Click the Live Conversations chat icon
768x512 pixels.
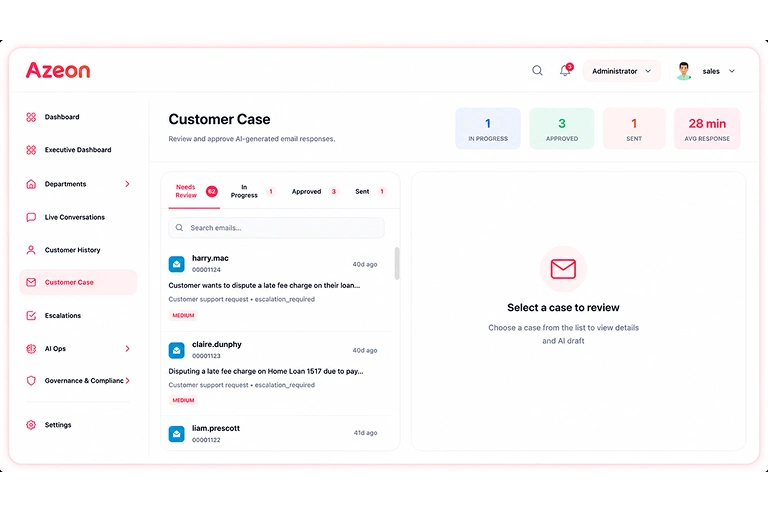click(31, 217)
